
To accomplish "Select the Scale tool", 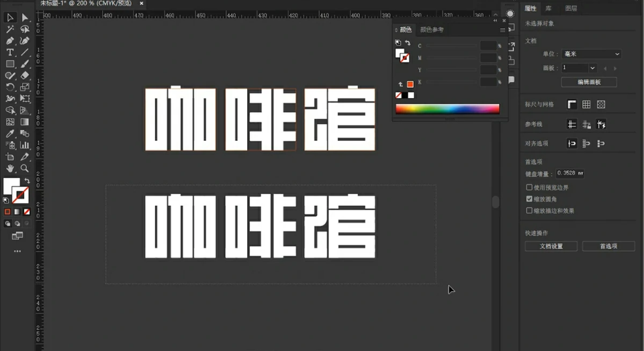I will tap(25, 87).
